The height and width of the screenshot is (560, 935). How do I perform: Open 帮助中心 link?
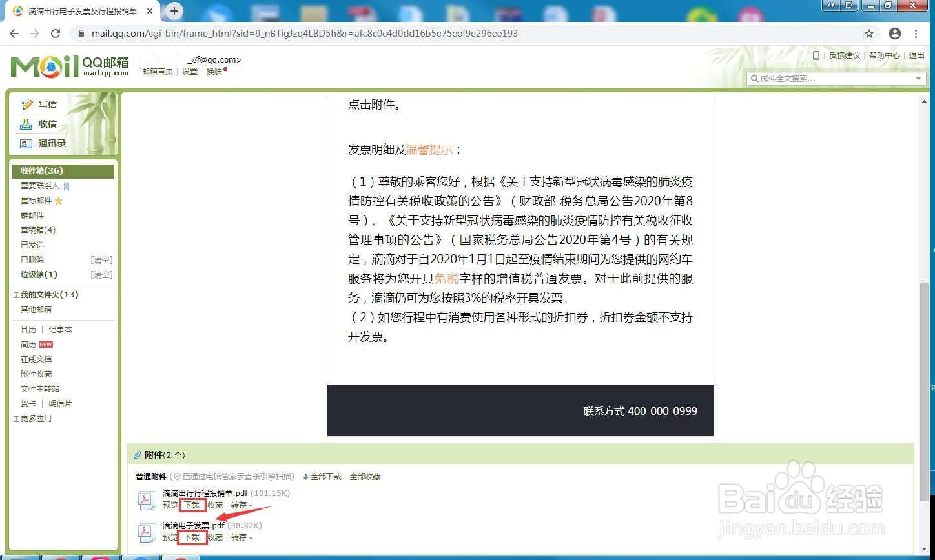[x=884, y=55]
